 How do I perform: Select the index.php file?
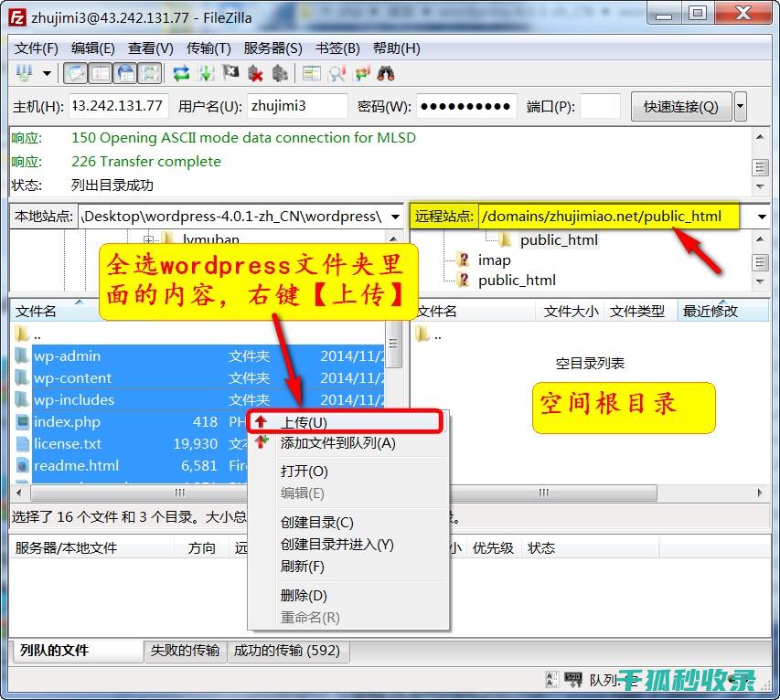pos(67,421)
